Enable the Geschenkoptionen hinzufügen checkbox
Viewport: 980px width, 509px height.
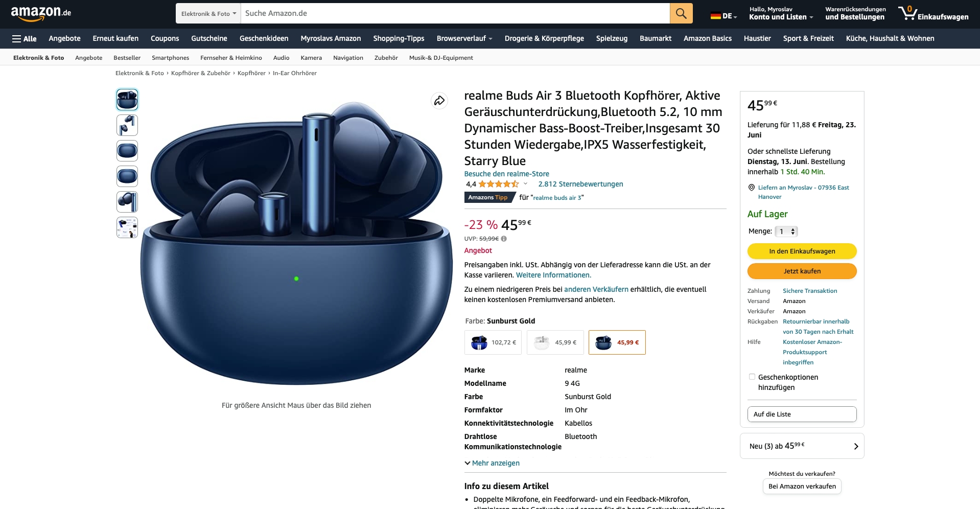tap(752, 377)
